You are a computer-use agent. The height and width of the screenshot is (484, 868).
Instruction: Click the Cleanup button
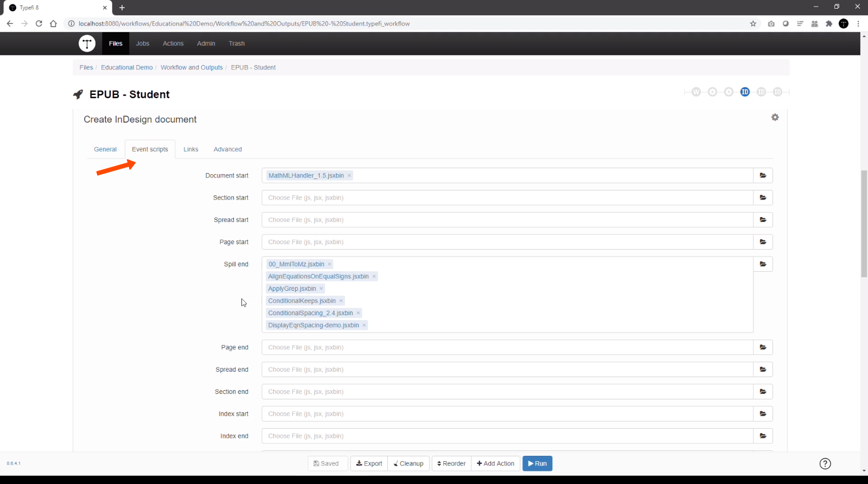[409, 463]
